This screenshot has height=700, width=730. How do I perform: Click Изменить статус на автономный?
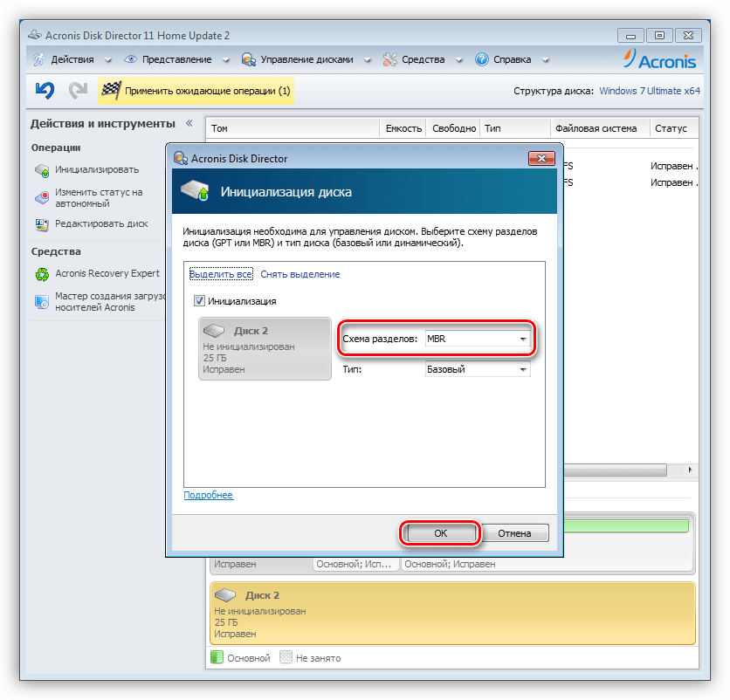(99, 198)
